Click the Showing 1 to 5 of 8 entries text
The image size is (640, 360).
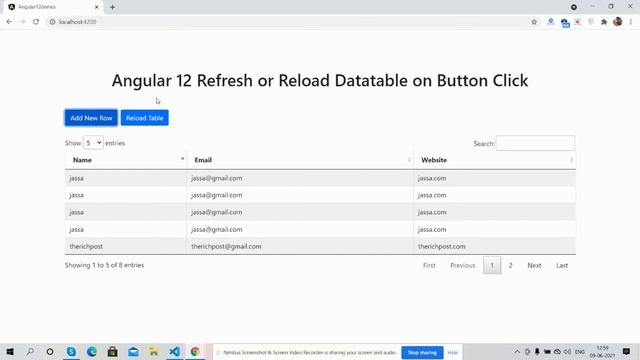coord(104,265)
